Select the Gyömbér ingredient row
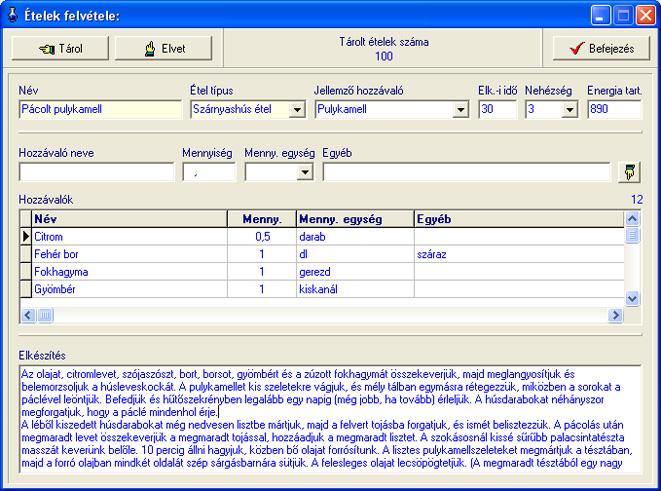Image resolution: width=661 pixels, height=491 pixels. [322, 289]
